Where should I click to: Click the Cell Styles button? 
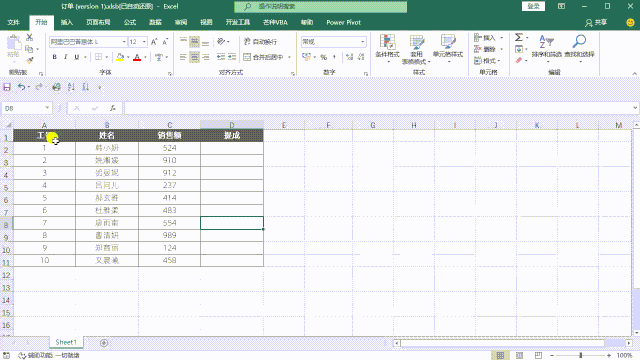click(x=448, y=49)
